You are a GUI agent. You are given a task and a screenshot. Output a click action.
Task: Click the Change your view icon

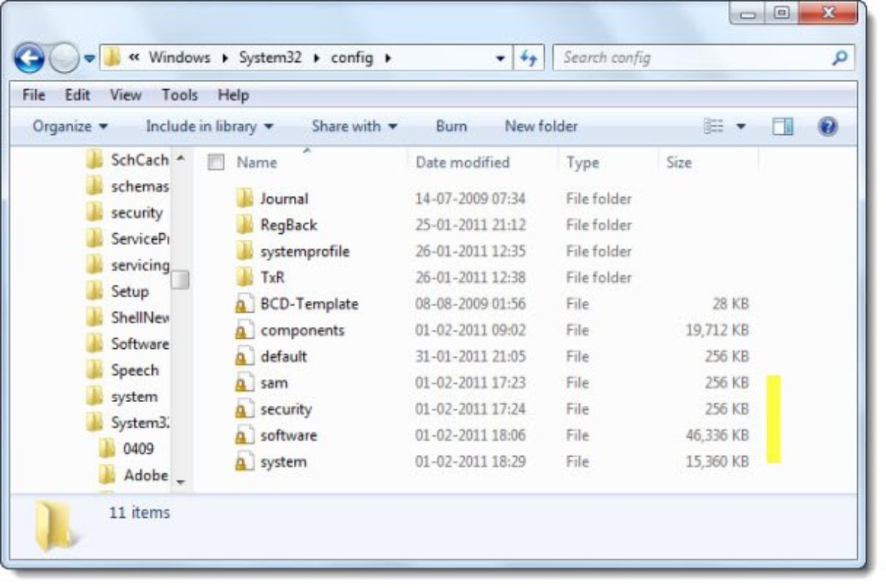pos(713,127)
